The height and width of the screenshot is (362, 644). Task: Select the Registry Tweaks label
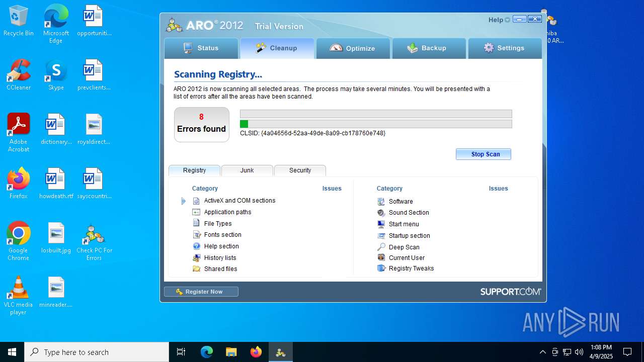(x=411, y=268)
